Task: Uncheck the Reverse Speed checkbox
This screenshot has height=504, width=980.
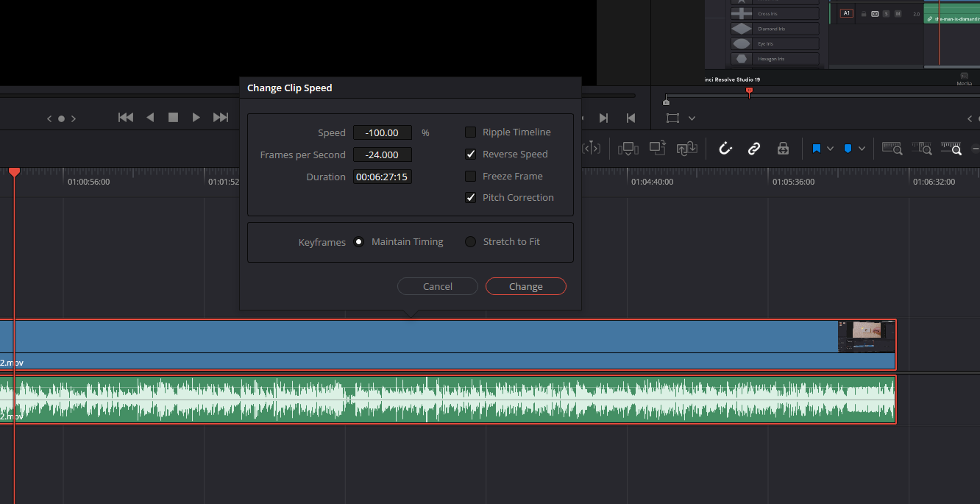Action: (471, 155)
